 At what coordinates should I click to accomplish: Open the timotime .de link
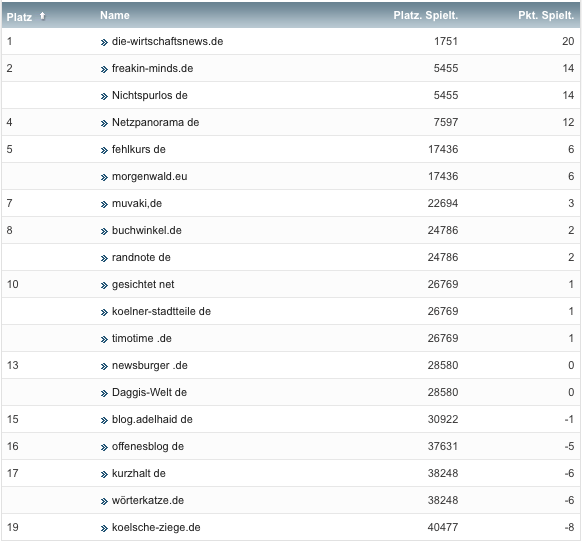tap(142, 338)
